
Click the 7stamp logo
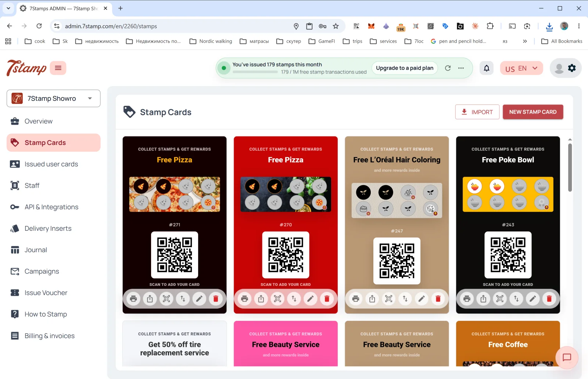(x=26, y=68)
